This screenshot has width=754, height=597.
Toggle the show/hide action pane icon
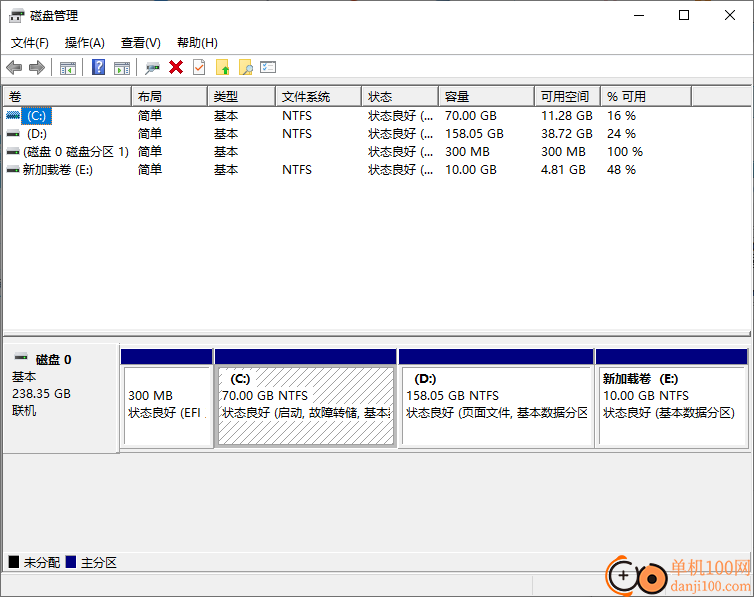coord(122,68)
